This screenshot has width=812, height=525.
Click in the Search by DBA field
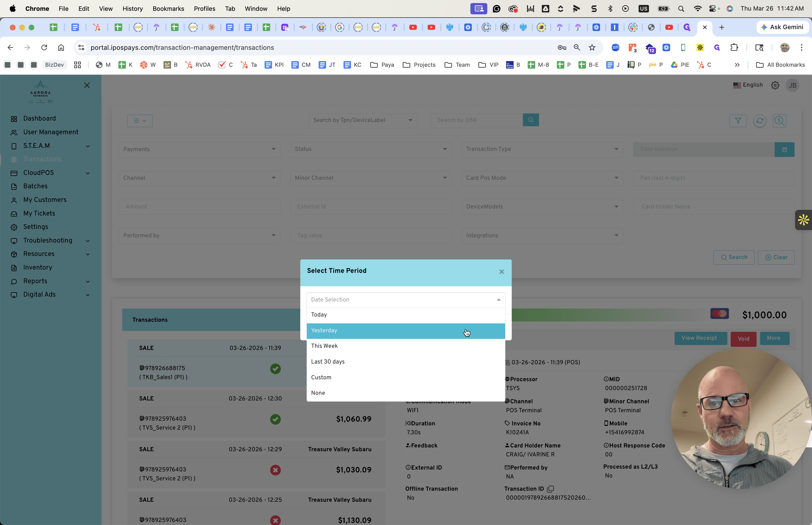(x=476, y=120)
